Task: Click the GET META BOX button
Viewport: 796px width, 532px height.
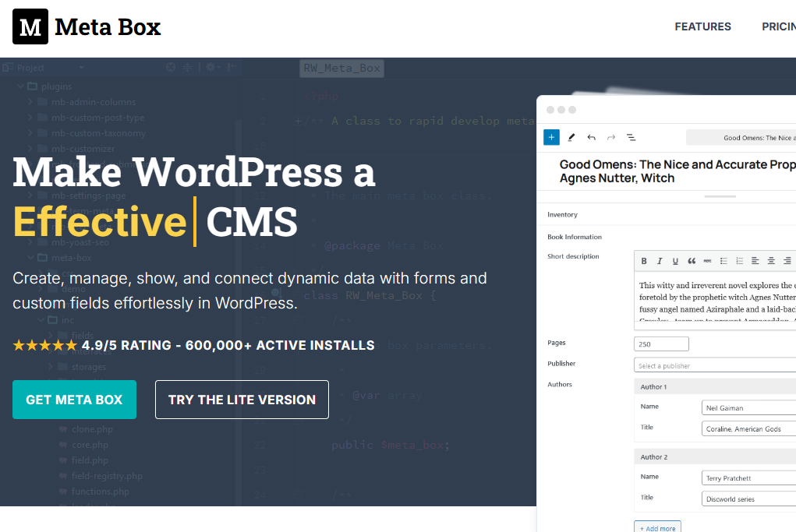Action: 74,400
